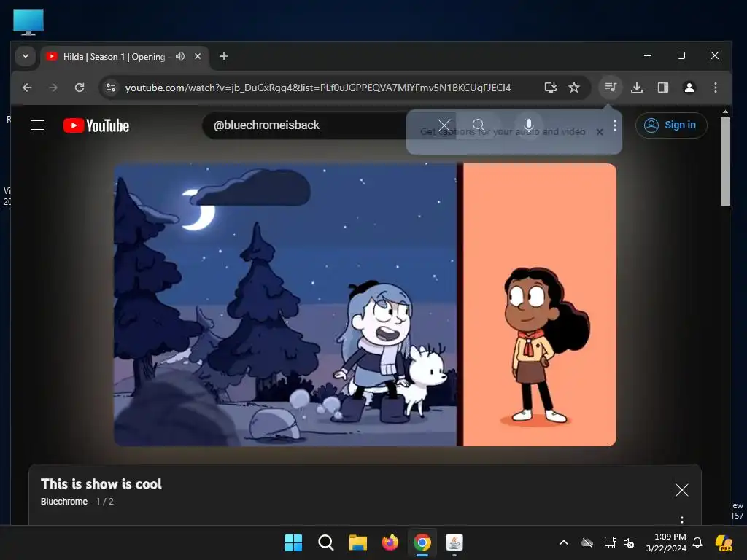Open the notifications bell
Screen dimensions: 747x560
click(697, 542)
